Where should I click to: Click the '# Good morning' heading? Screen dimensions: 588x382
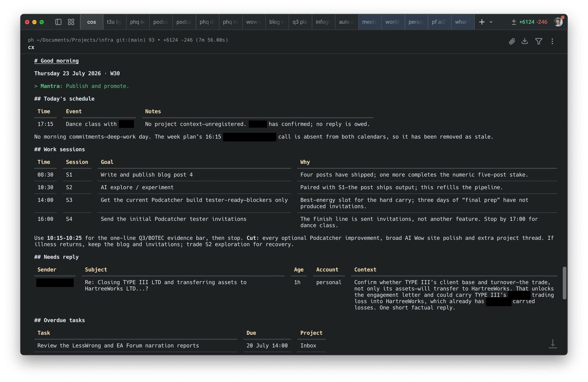click(56, 61)
